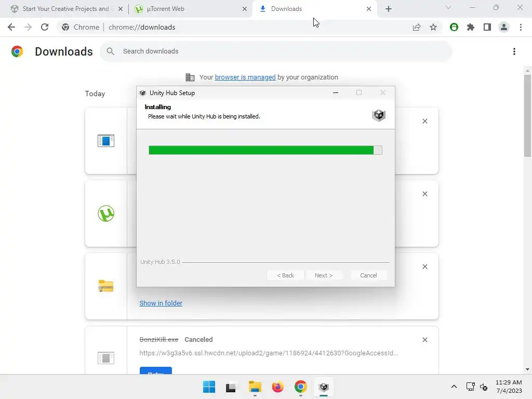Share this page via share icon
The width and height of the screenshot is (532, 399).
(x=417, y=27)
